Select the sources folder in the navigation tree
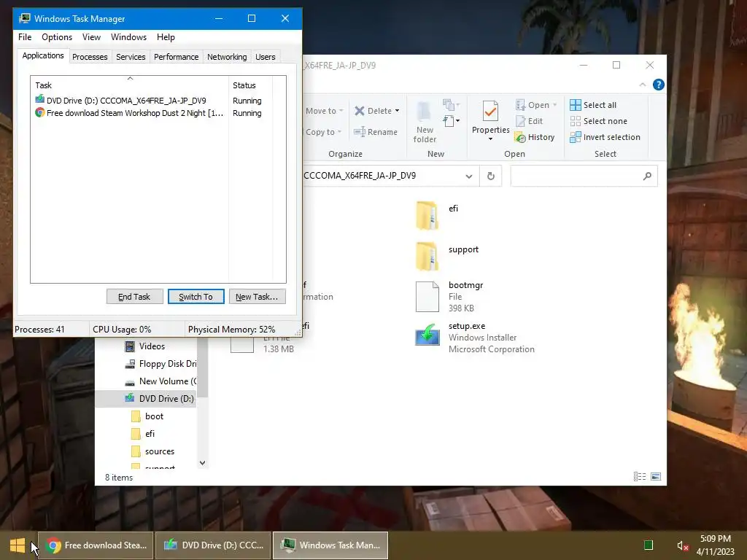747x560 pixels. [x=153, y=451]
